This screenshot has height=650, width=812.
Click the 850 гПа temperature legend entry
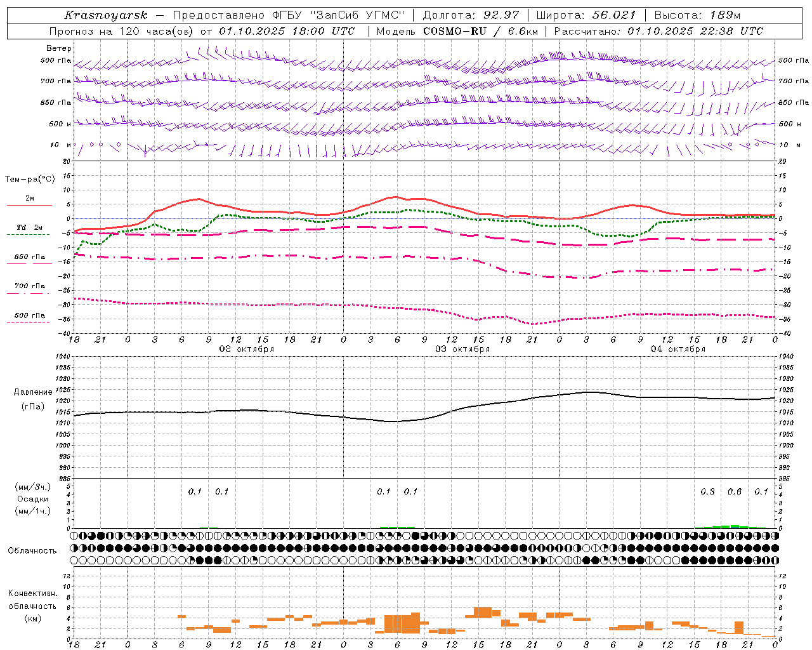point(29,257)
